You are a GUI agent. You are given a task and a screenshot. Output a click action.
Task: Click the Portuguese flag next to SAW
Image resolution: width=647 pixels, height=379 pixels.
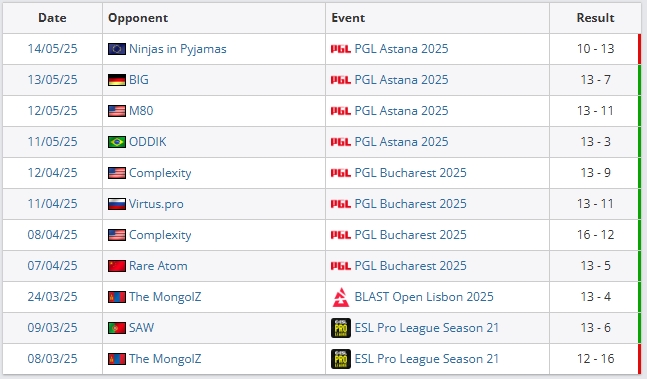(117, 328)
